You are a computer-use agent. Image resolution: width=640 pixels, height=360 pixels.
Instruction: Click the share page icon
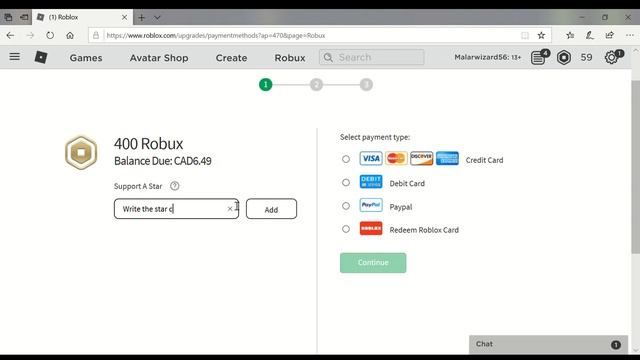pyautogui.click(x=610, y=36)
